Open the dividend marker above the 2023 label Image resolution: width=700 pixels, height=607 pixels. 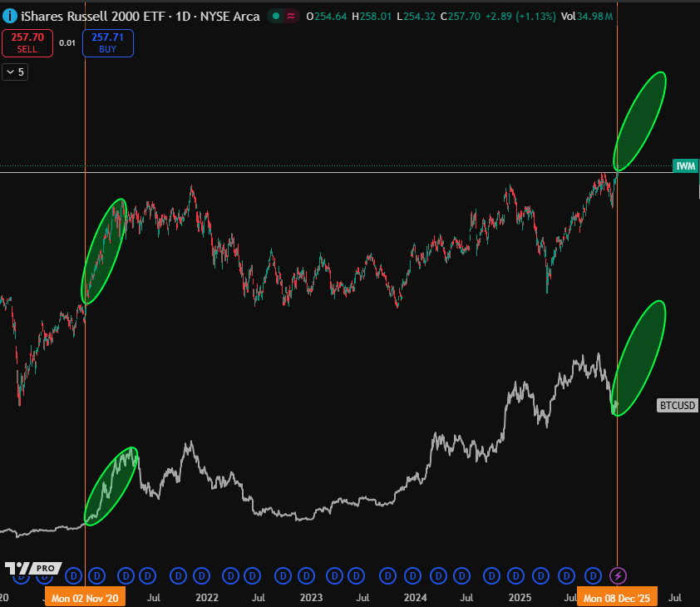pyautogui.click(x=306, y=575)
